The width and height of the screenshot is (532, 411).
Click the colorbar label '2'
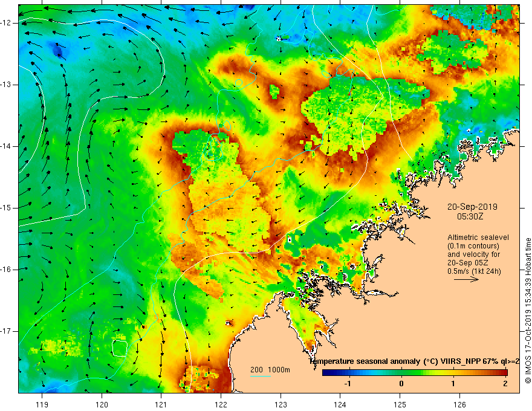pyautogui.click(x=505, y=384)
